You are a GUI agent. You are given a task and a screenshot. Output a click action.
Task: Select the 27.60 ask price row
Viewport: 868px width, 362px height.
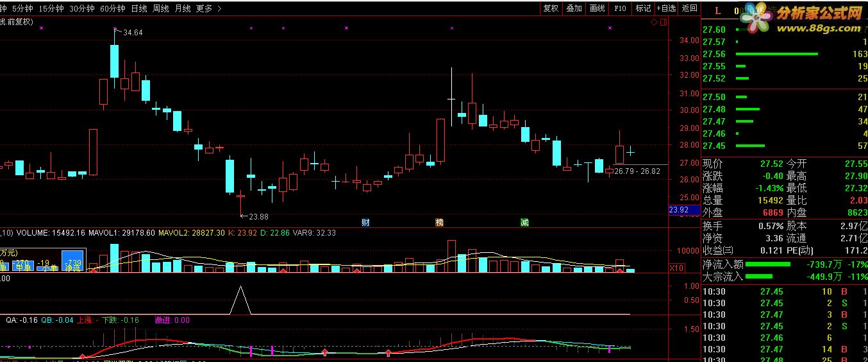[785, 30]
